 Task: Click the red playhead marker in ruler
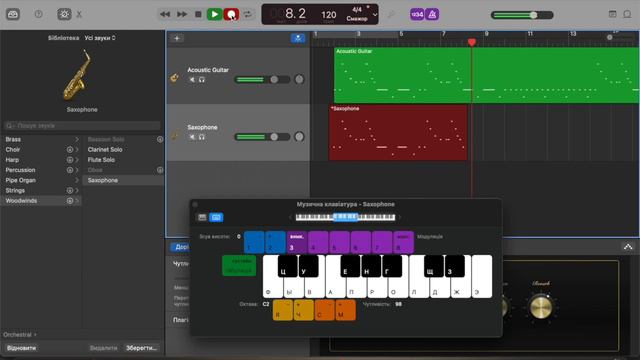point(472,42)
